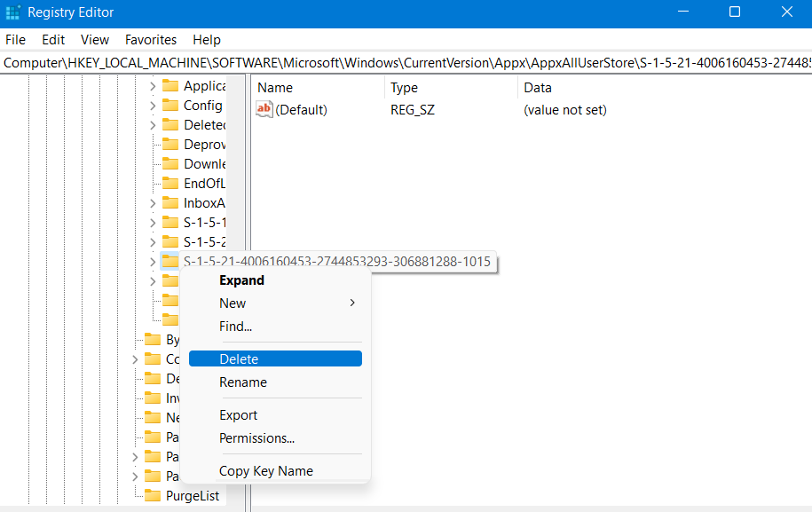Click the Registry Editor app icon in title bar

click(12, 12)
